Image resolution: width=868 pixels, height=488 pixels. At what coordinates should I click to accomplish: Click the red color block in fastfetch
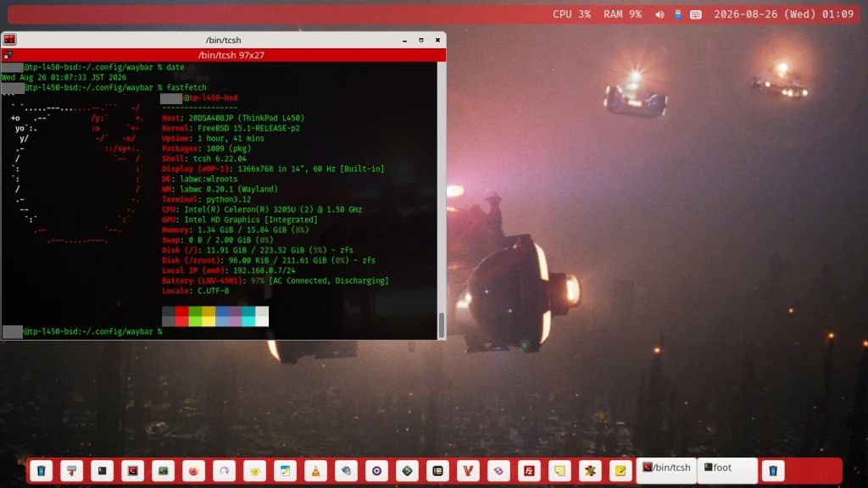pyautogui.click(x=181, y=317)
